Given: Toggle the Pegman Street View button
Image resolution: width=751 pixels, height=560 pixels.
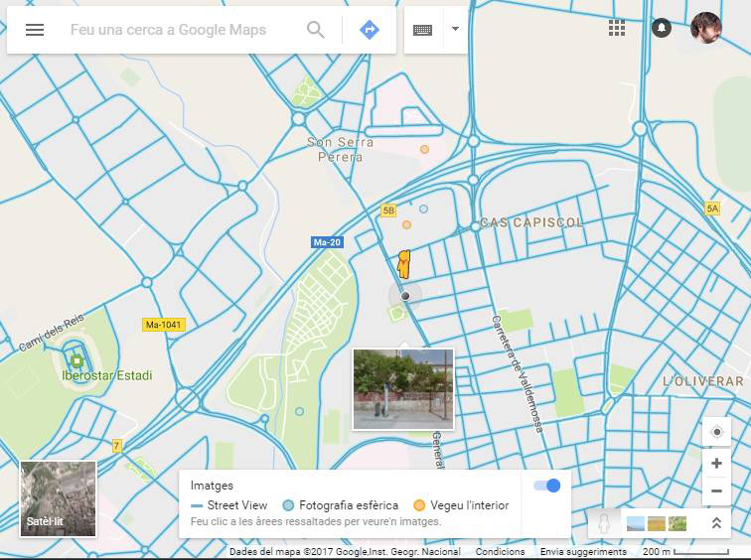Looking at the screenshot, I should (603, 523).
